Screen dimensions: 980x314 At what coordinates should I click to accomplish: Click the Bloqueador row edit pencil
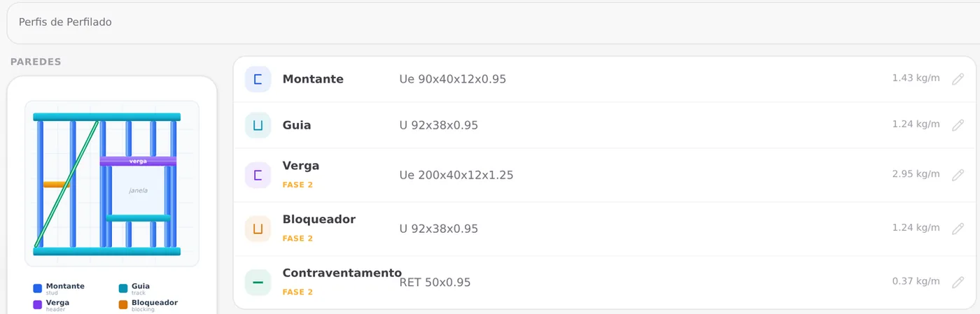pos(958,229)
